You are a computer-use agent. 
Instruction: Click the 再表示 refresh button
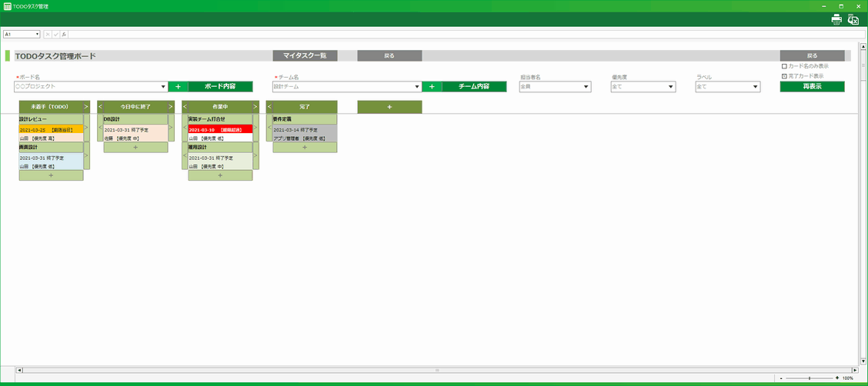point(812,87)
